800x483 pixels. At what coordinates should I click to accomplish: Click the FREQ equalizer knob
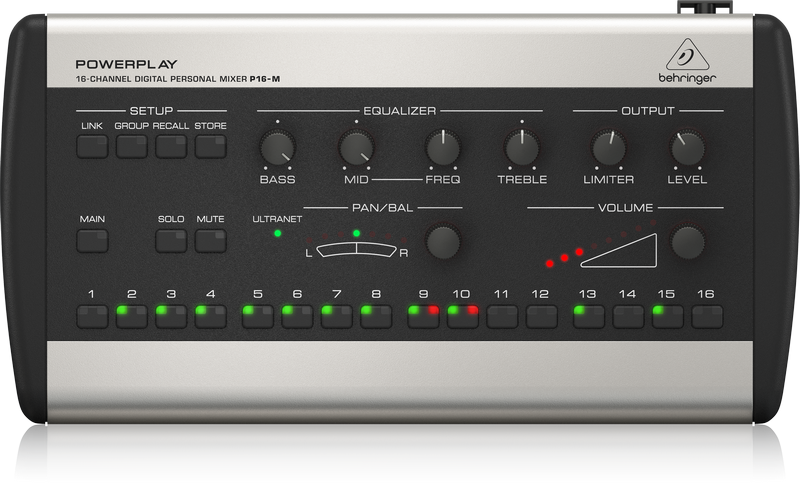[x=442, y=148]
